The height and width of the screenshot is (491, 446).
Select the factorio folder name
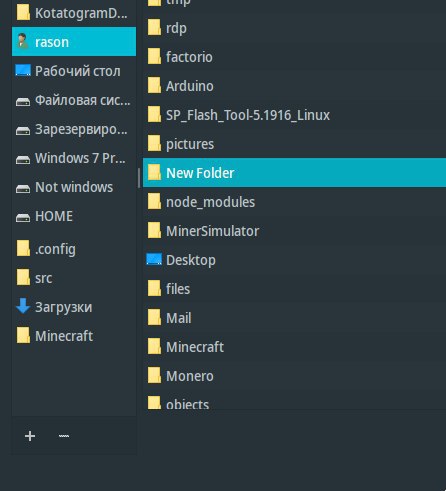click(189, 57)
